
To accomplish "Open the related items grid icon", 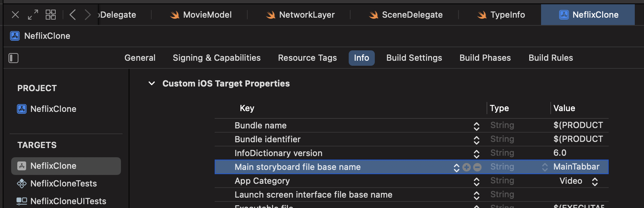I will 51,15.
